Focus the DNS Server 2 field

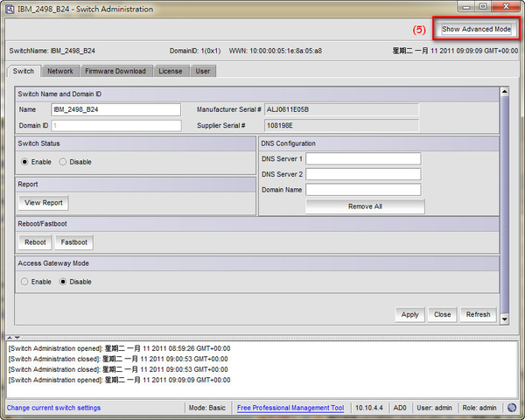pos(364,174)
